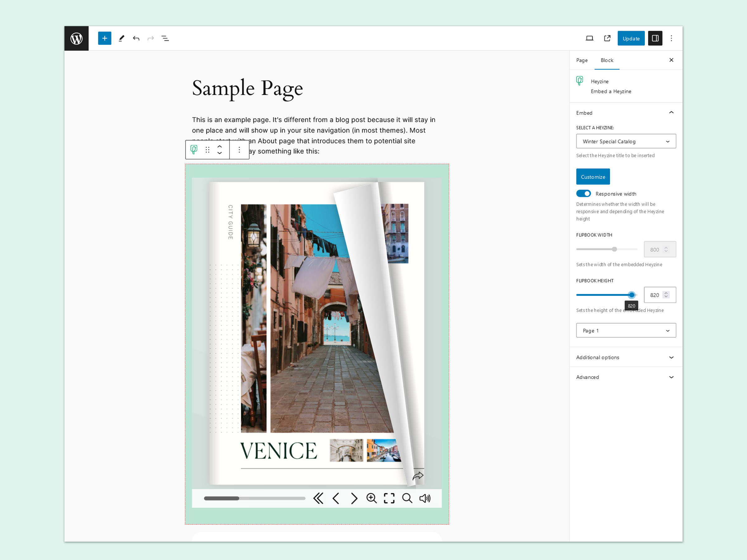Decrement the flipbook height value

666,297
